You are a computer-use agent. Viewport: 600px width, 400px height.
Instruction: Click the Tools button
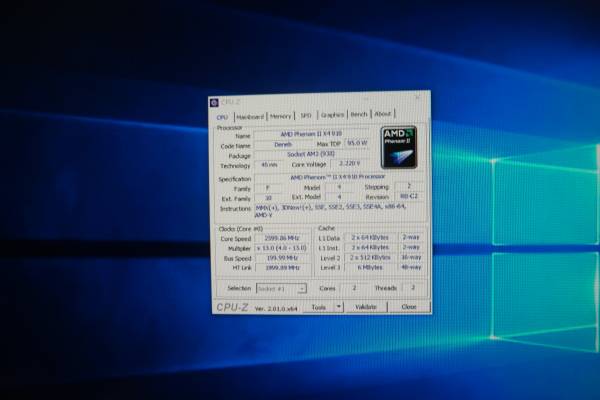pos(319,307)
